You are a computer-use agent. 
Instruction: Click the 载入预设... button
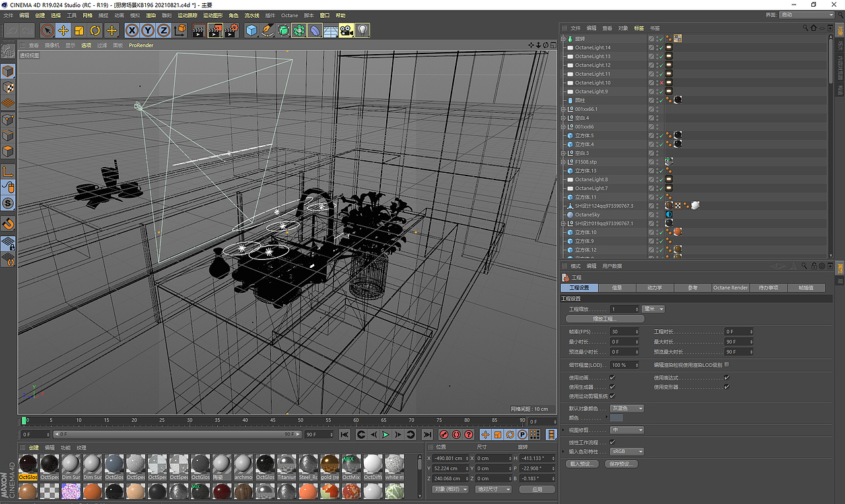[x=582, y=464]
